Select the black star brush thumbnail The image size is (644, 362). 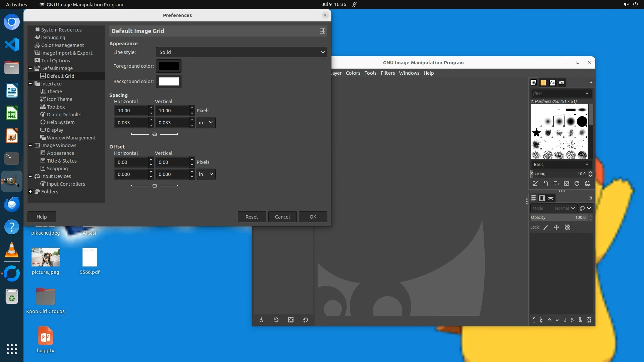pos(537,133)
